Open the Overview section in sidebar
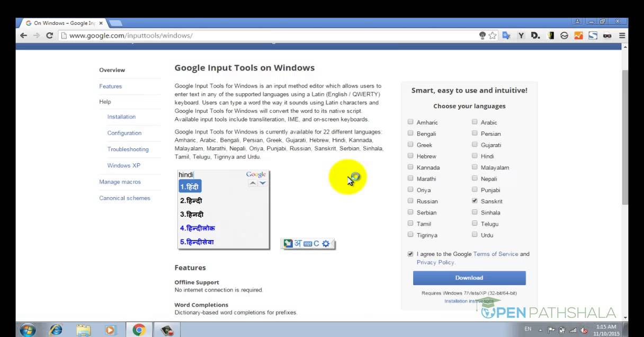 click(112, 70)
